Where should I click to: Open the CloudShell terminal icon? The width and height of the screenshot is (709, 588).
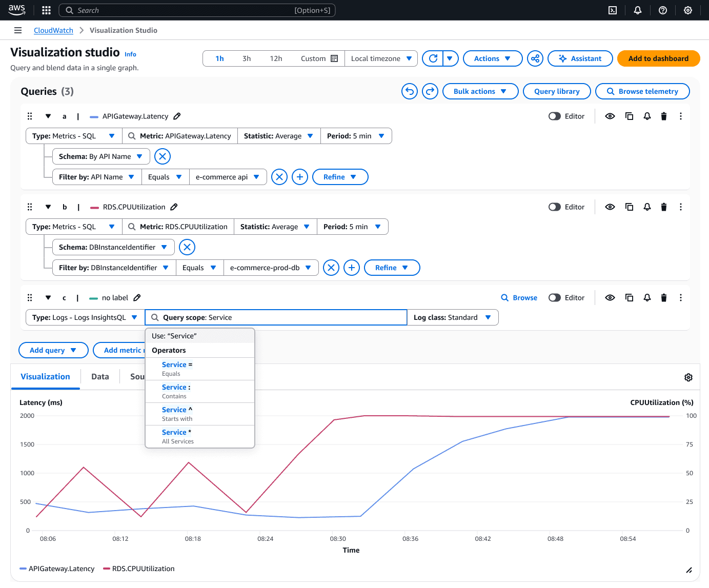[613, 10]
